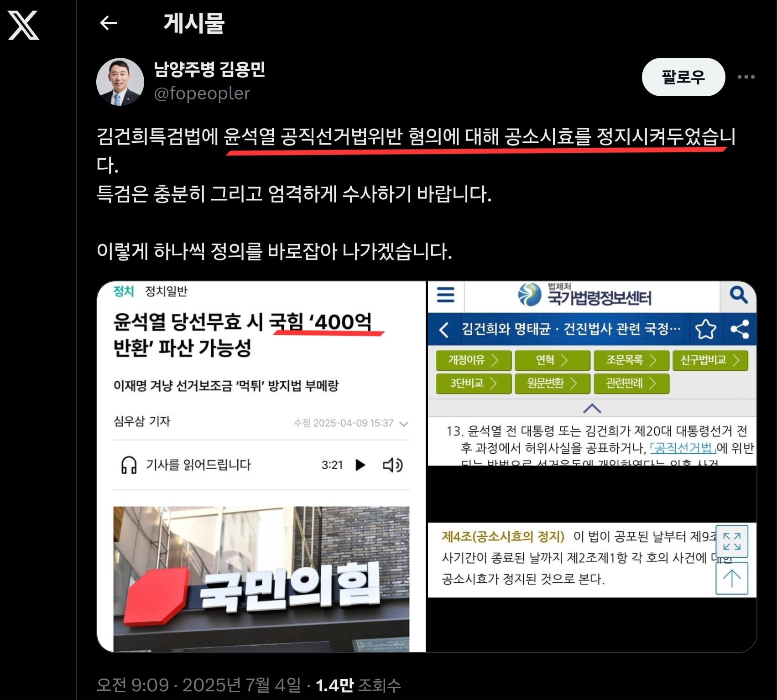777x700 pixels.
Task: Open the 심우삼 기자 byline
Action: (142, 421)
